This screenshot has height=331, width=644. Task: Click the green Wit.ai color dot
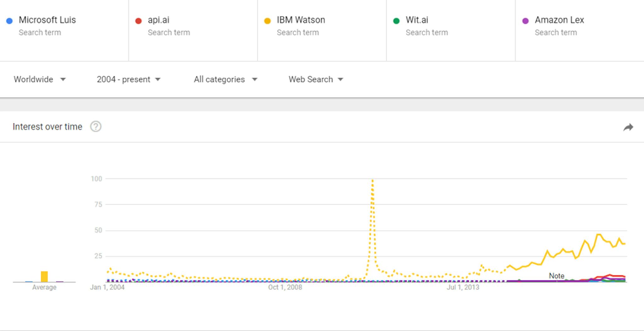tap(396, 21)
